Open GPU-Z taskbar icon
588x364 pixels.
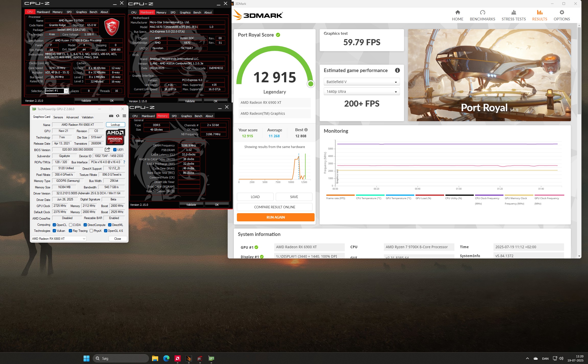pyautogui.click(x=211, y=358)
